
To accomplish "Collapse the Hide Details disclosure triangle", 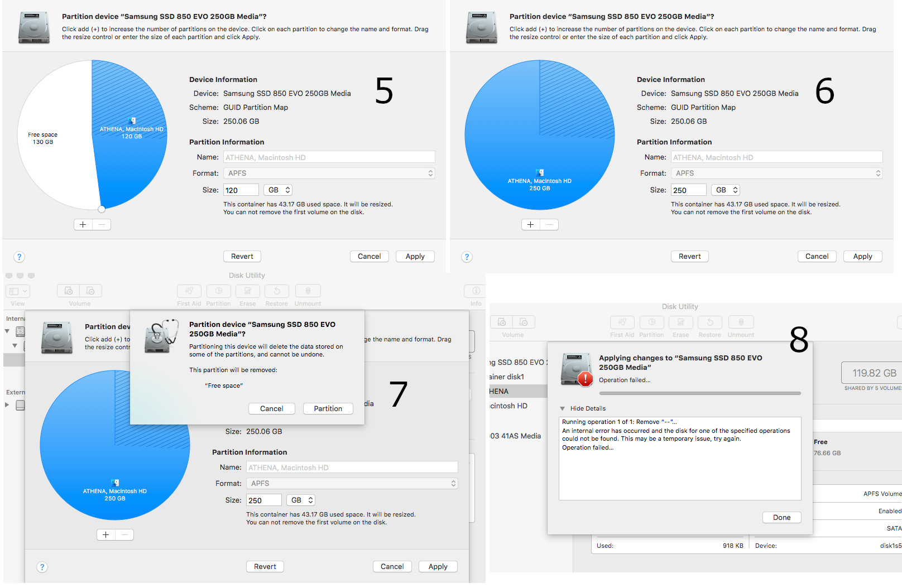I will click(563, 408).
